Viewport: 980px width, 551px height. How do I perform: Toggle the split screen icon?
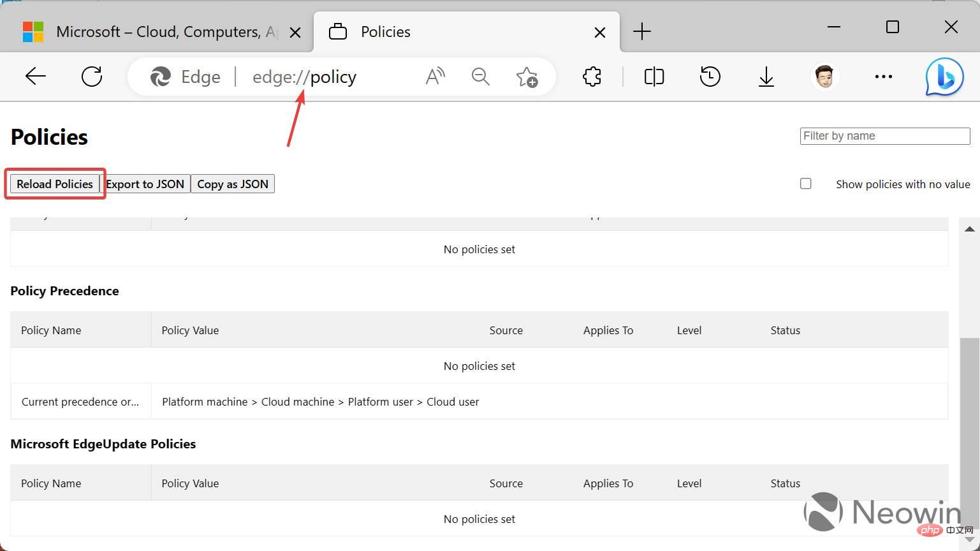pos(654,77)
